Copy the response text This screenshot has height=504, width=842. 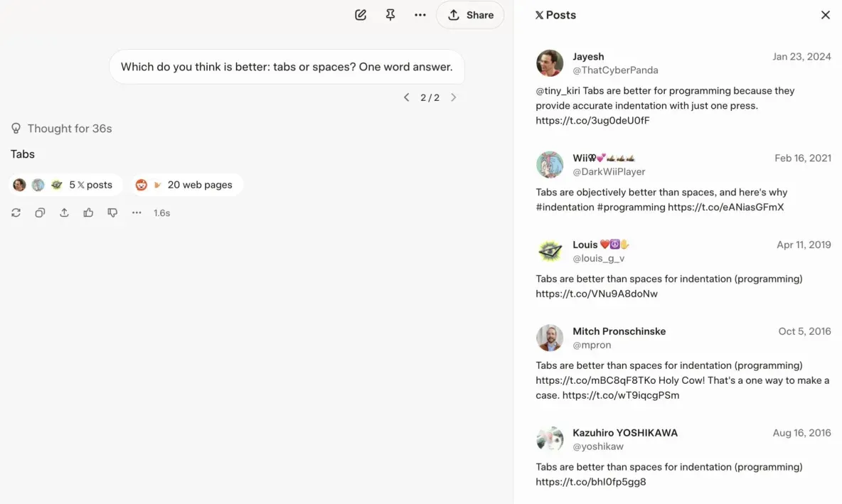pos(40,213)
